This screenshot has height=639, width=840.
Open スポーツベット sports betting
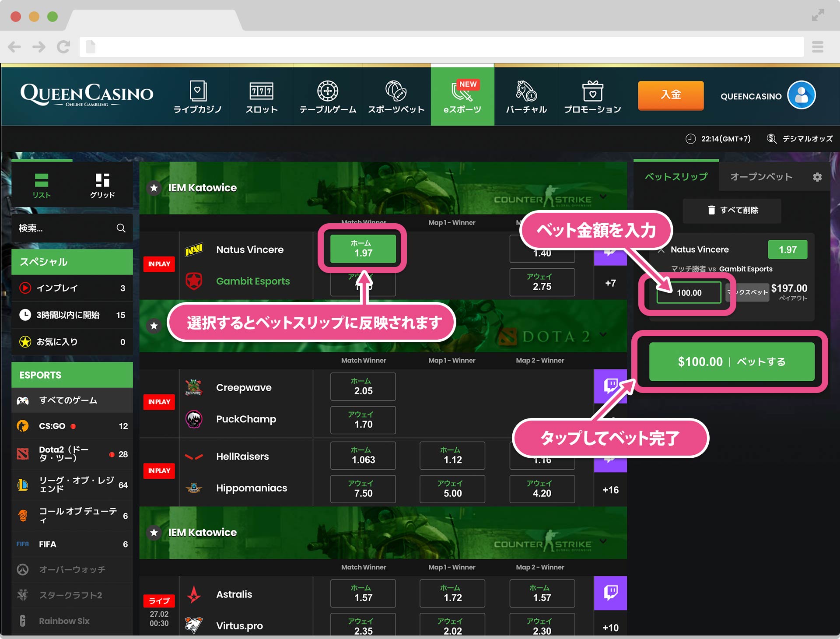pos(396,97)
